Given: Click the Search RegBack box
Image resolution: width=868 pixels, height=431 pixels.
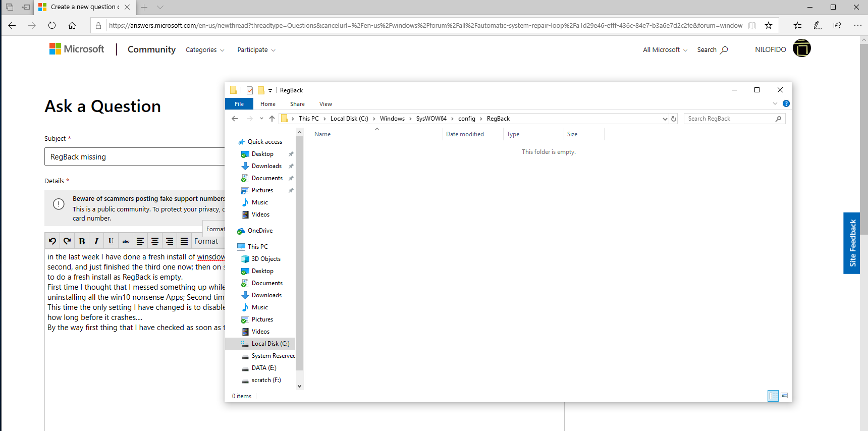Looking at the screenshot, I should (x=734, y=119).
